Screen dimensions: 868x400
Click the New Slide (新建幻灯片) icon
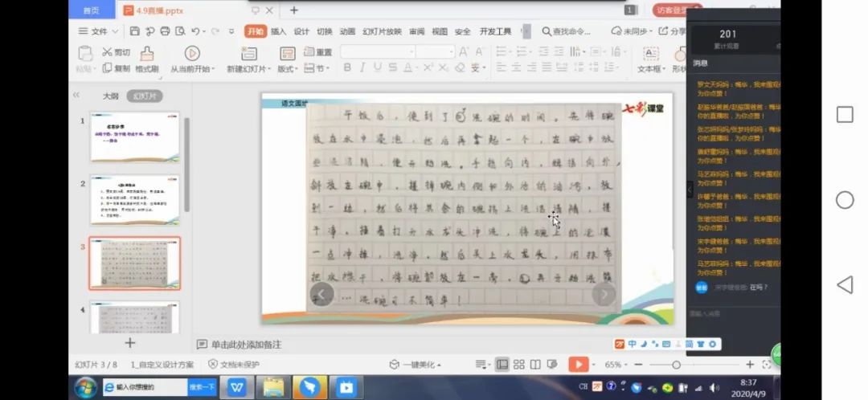click(x=249, y=53)
